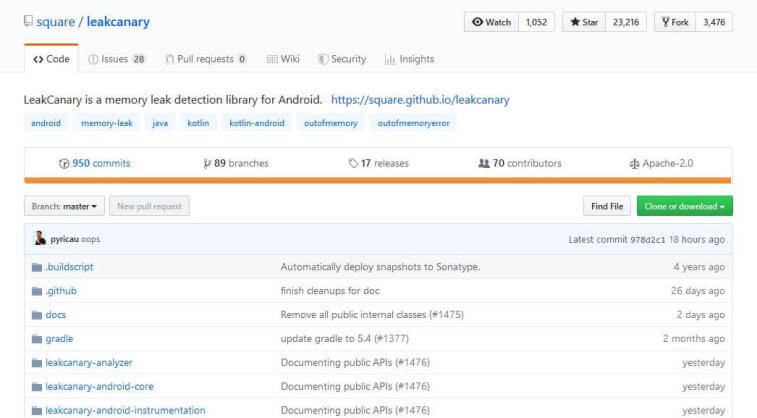The image size is (757, 418).
Task: Visit https://square.github.io/leakcanary
Action: tap(420, 100)
